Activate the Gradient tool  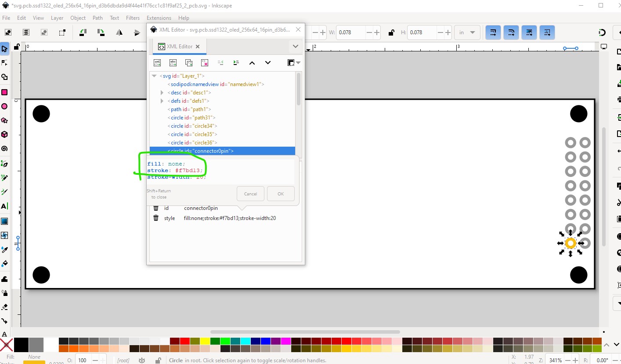4,221
